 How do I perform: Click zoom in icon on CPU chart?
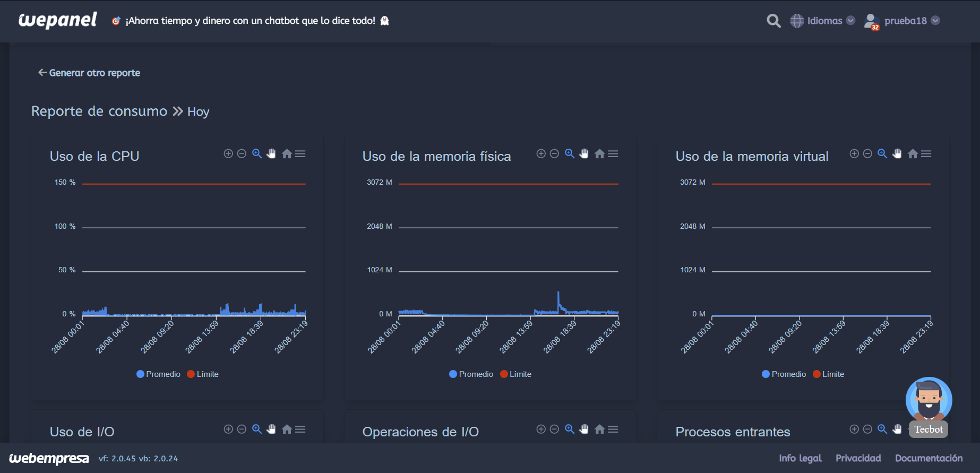click(228, 154)
